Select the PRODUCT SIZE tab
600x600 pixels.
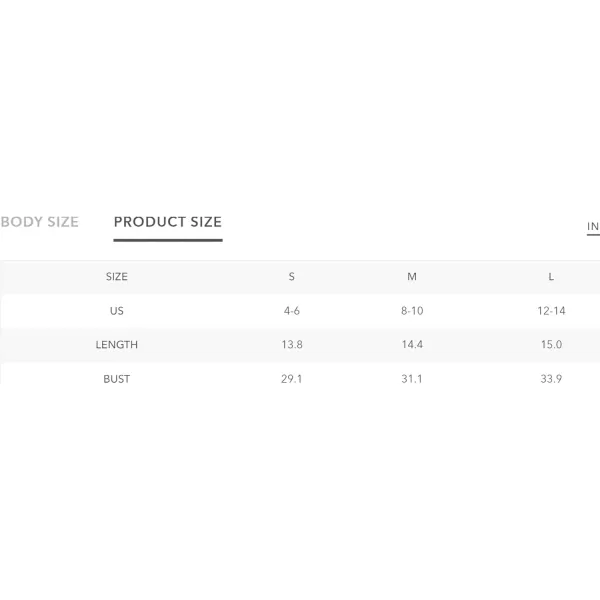[x=168, y=222]
